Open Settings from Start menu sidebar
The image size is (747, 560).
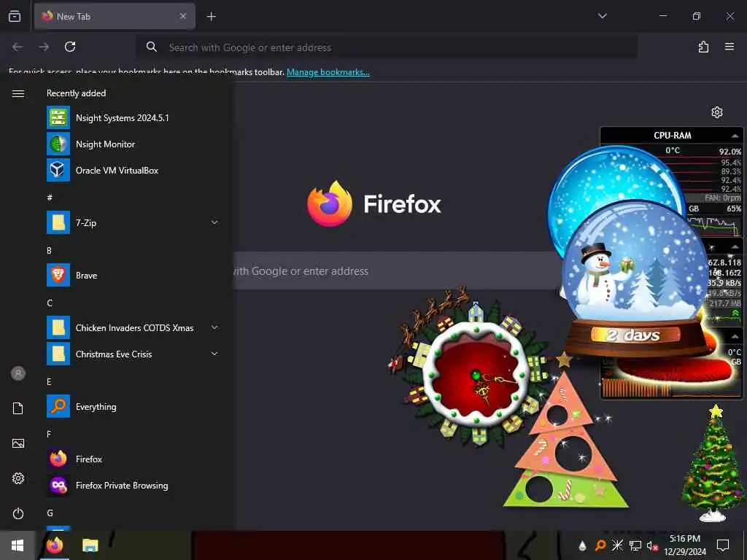pyautogui.click(x=18, y=478)
